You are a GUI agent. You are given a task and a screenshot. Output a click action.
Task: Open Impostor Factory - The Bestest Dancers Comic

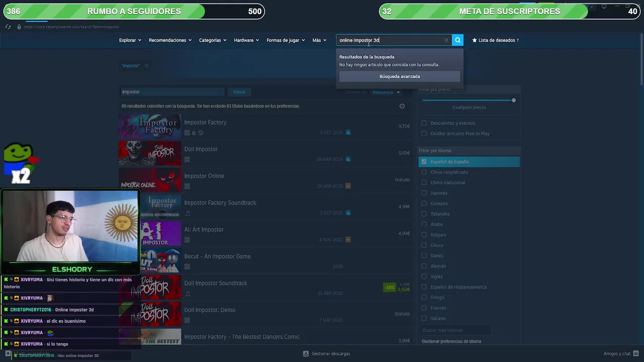pyautogui.click(x=266, y=337)
